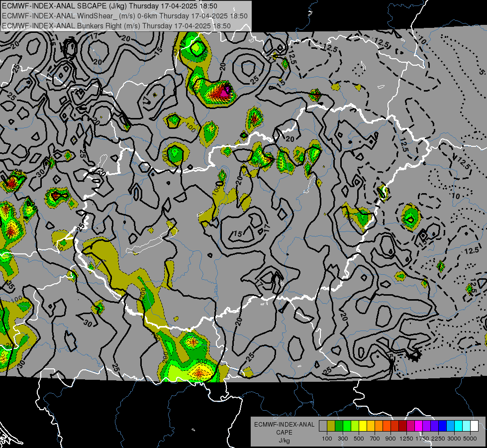Click the olive swatch in the CAPE legend
487x448 pixels.
point(331,426)
